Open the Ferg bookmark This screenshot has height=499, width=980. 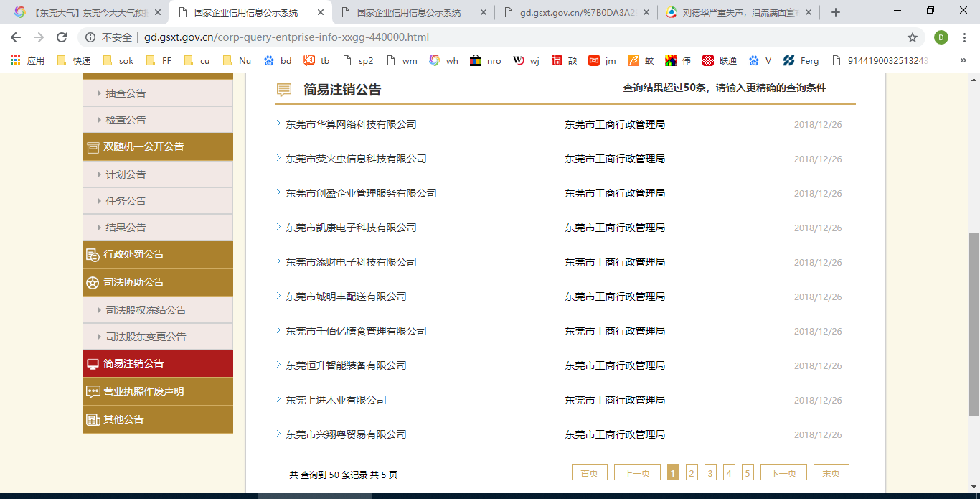(x=801, y=61)
